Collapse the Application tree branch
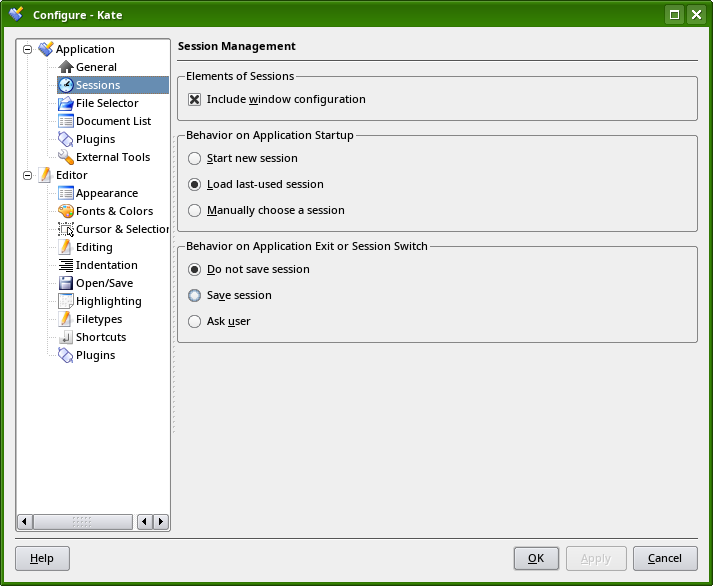This screenshot has height=586, width=713. click(x=28, y=49)
